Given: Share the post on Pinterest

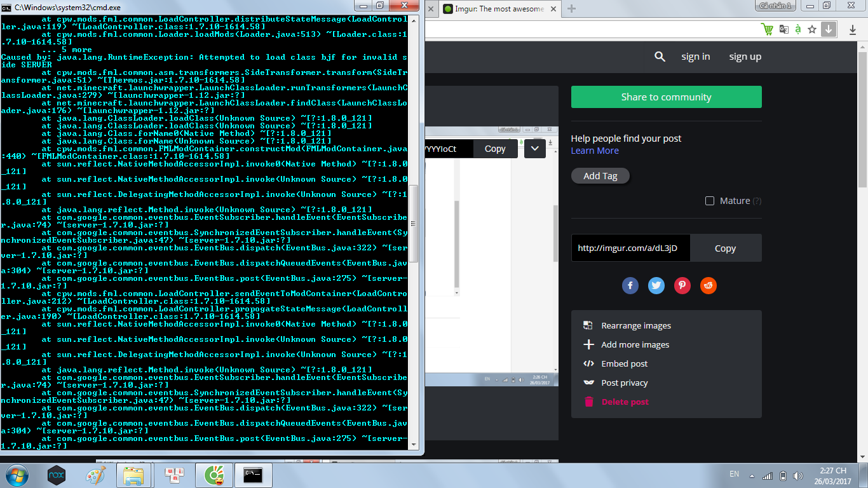Looking at the screenshot, I should point(682,285).
